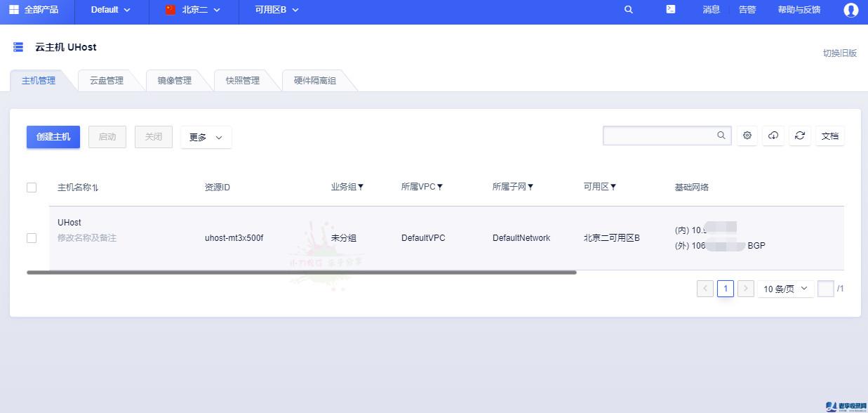Switch to the 快照管理 tab

click(x=243, y=81)
